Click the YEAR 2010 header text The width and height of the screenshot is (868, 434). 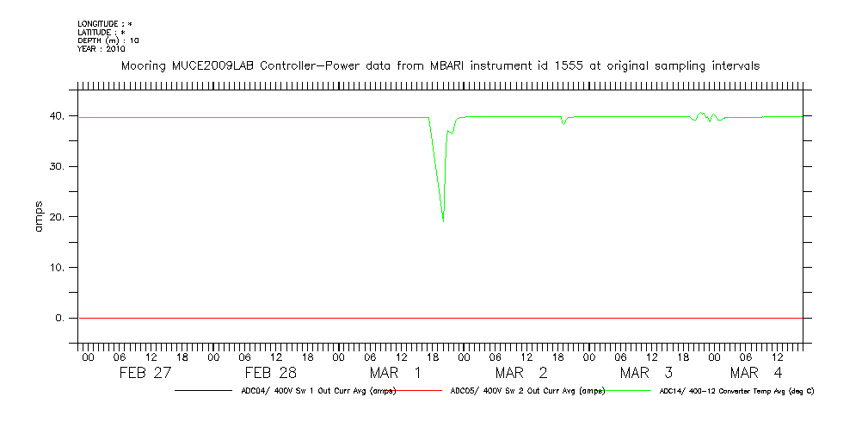point(102,48)
